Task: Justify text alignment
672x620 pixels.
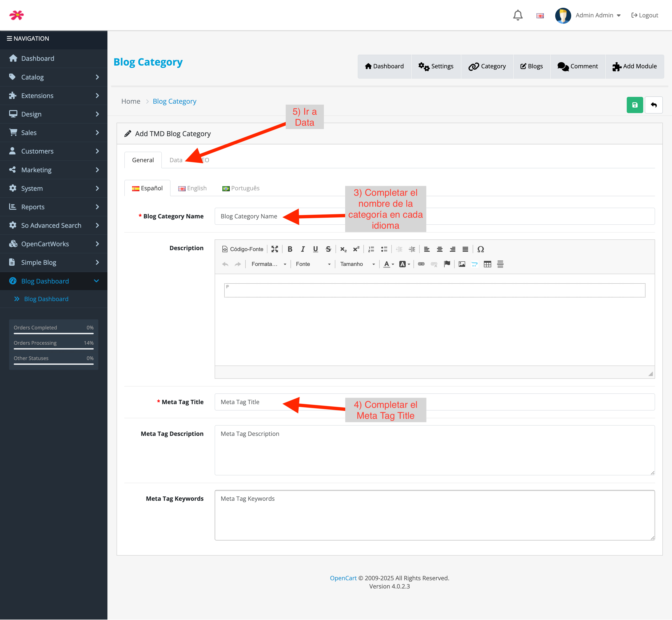Action: (465, 249)
